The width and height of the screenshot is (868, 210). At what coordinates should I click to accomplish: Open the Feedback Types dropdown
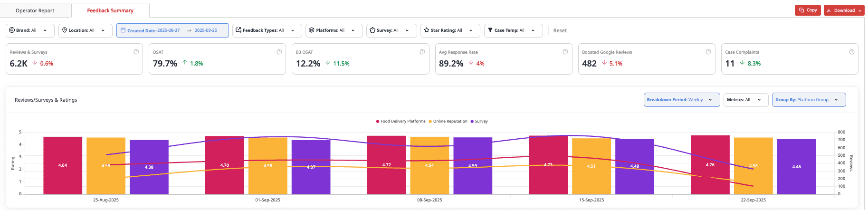(267, 30)
